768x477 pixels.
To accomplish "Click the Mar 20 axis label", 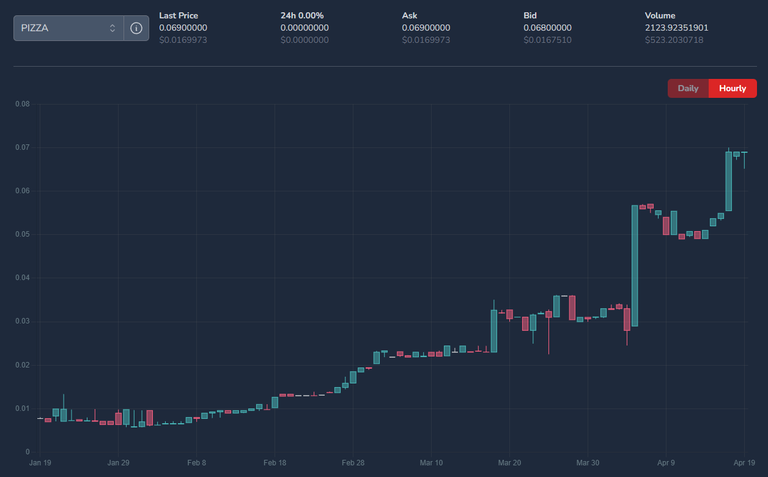I will point(509,463).
